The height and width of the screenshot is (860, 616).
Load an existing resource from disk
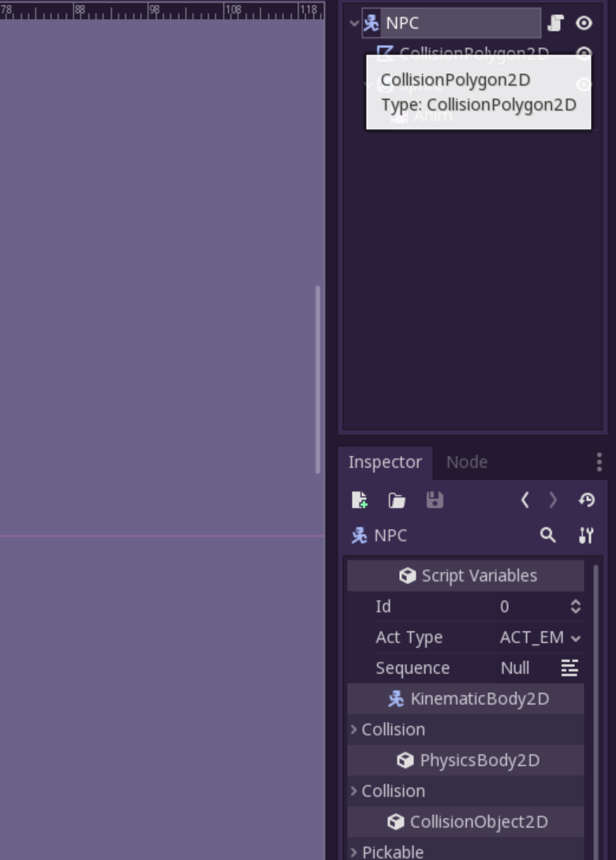point(397,499)
